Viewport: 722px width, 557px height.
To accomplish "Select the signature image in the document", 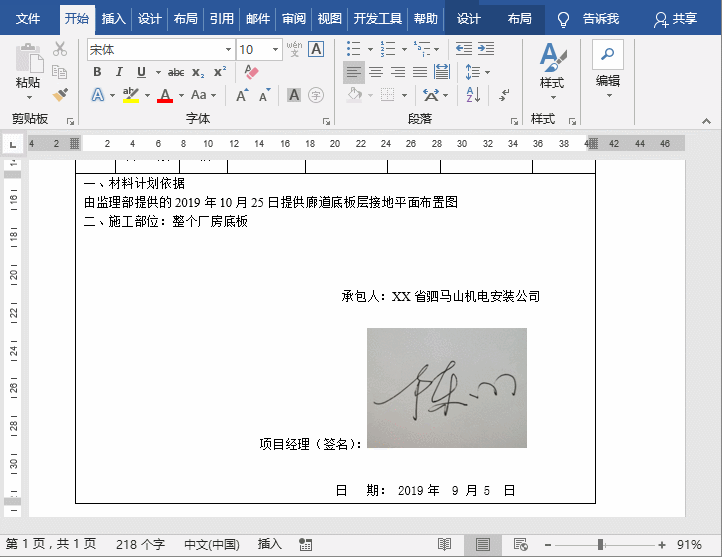I will tap(446, 388).
